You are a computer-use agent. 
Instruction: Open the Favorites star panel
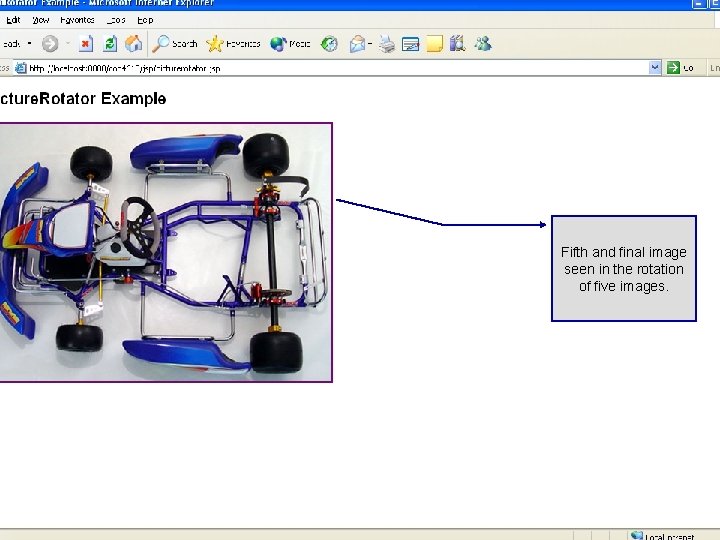click(233, 44)
